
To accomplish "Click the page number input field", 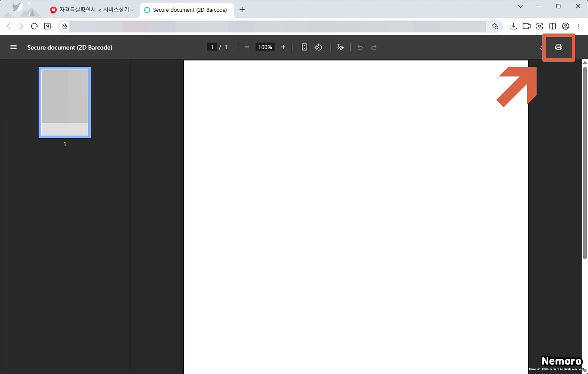I will point(212,47).
